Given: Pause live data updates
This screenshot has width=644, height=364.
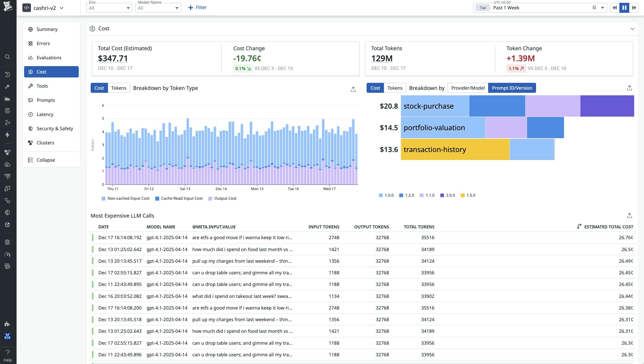Looking at the screenshot, I should pyautogui.click(x=624, y=8).
